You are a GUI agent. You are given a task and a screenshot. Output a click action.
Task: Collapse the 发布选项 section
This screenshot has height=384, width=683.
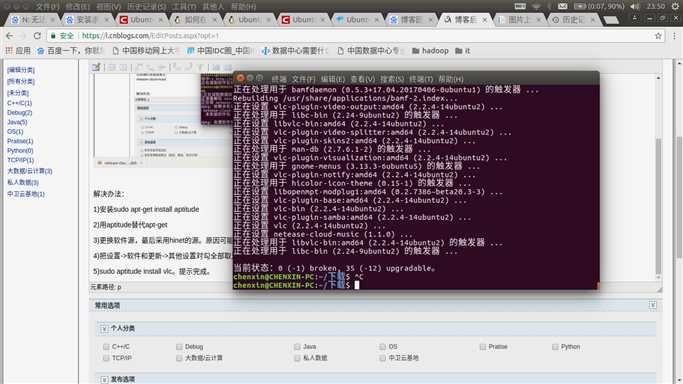pos(104,380)
